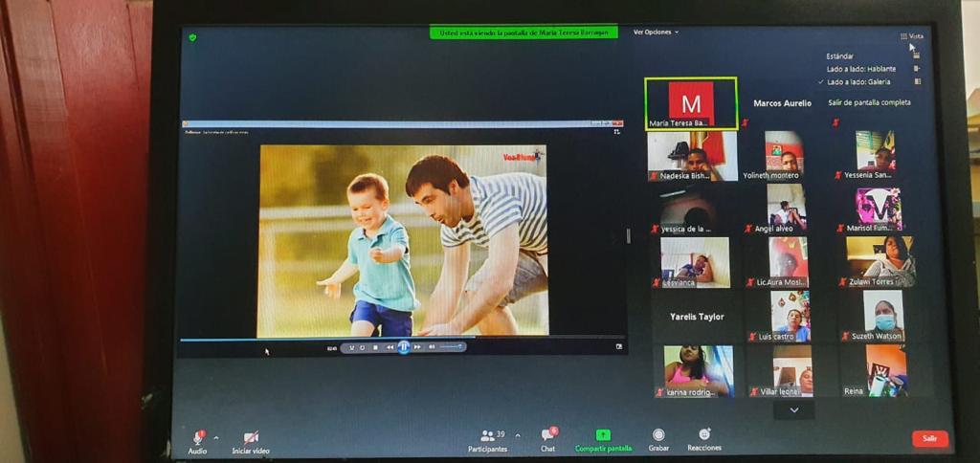
Task: Click the green Compartir pantalla icon
Action: point(603,435)
